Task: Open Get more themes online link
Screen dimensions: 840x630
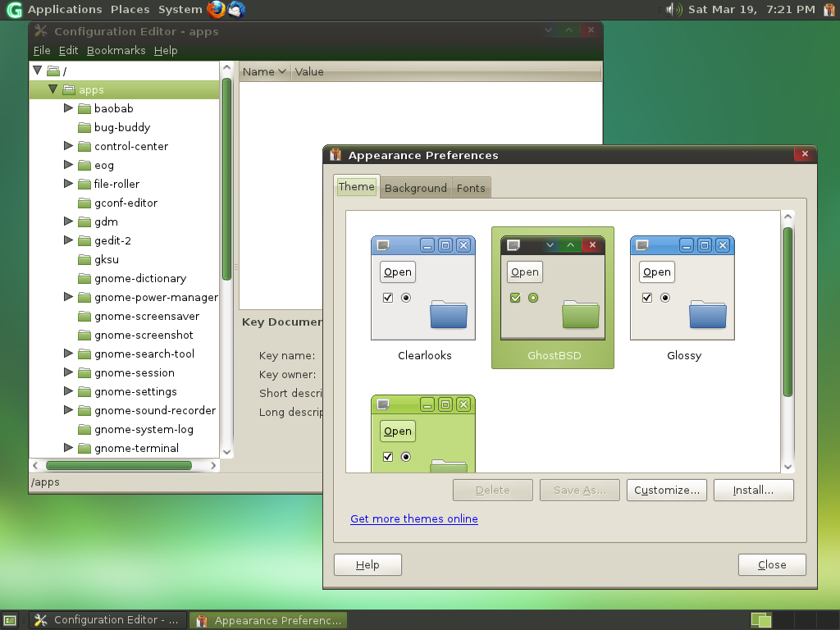Action: (x=414, y=518)
